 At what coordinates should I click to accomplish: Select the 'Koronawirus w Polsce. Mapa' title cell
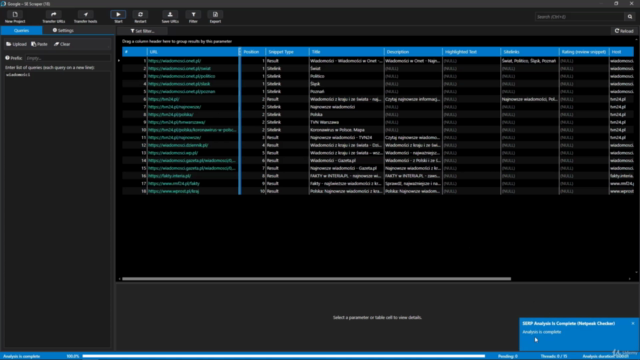[347, 130]
